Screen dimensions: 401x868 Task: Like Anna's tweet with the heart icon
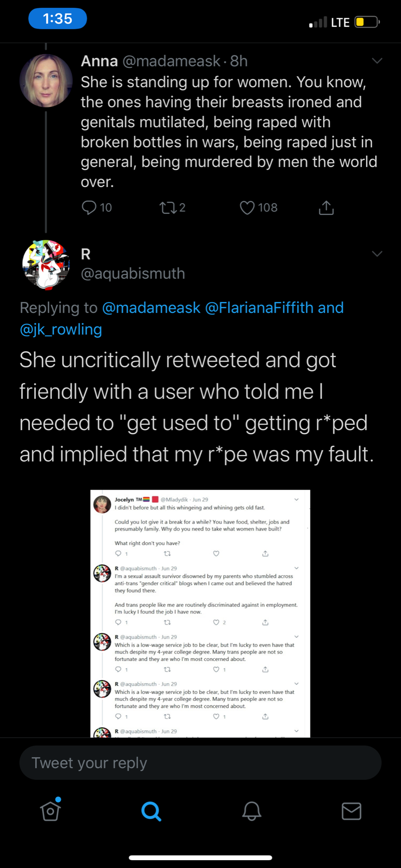pyautogui.click(x=247, y=207)
